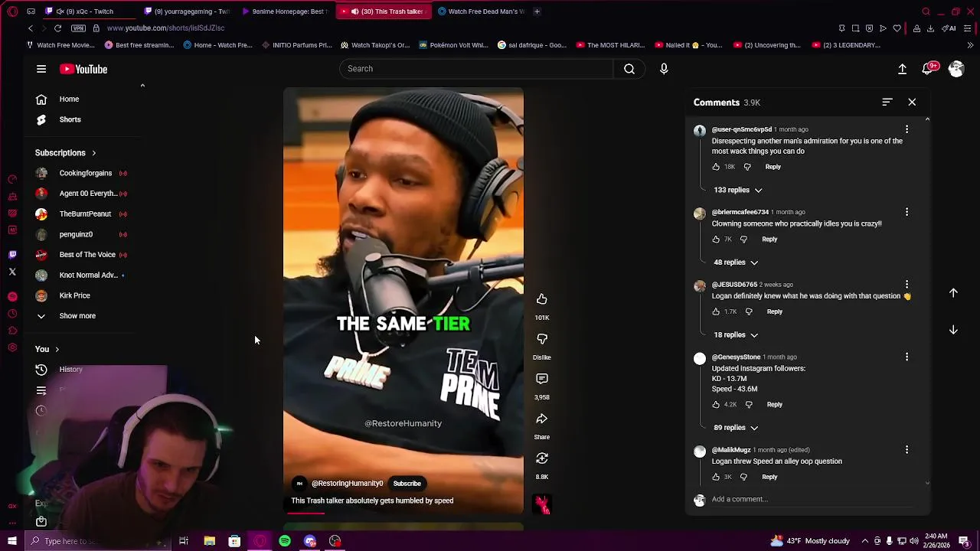Click the comments panel scrollbar

[x=927, y=301]
